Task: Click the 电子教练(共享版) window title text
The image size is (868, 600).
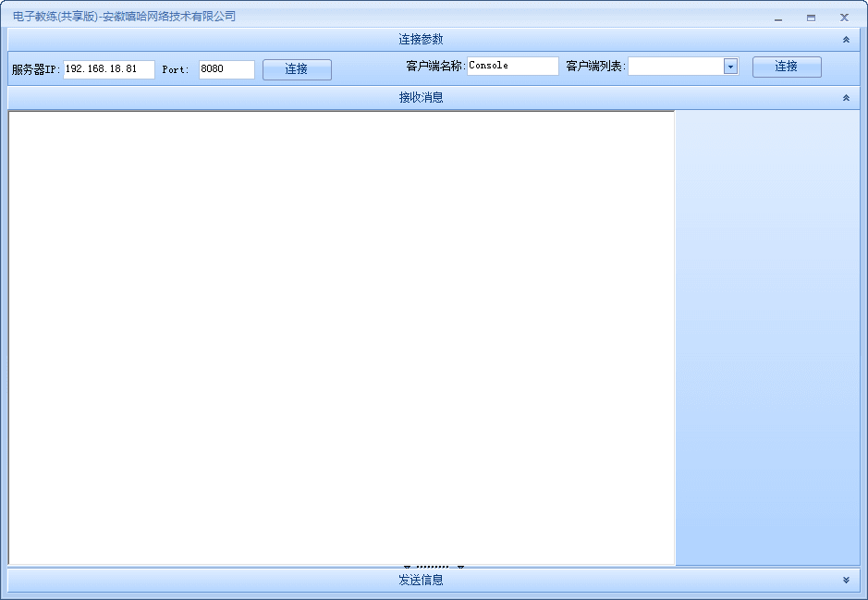Action: tap(125, 17)
